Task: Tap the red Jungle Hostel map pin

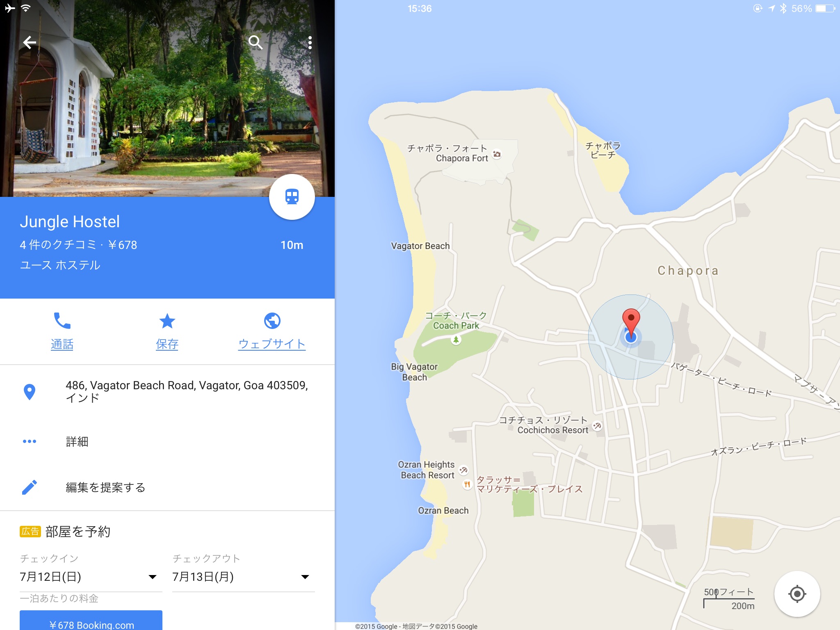Action: [631, 322]
